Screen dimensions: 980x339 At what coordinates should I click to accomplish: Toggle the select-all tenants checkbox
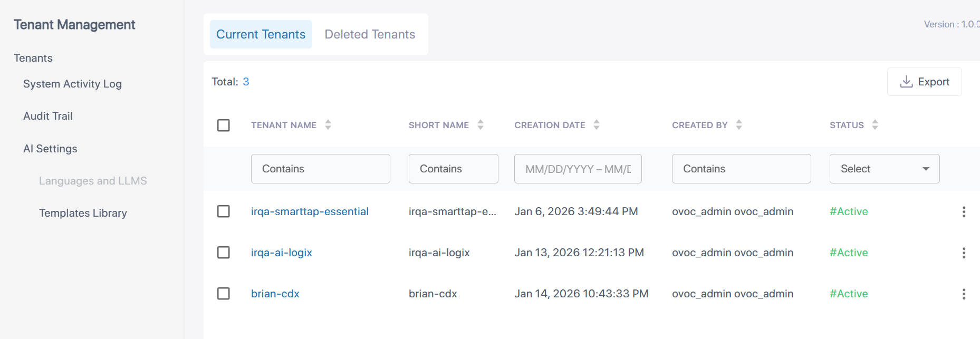[x=224, y=125]
